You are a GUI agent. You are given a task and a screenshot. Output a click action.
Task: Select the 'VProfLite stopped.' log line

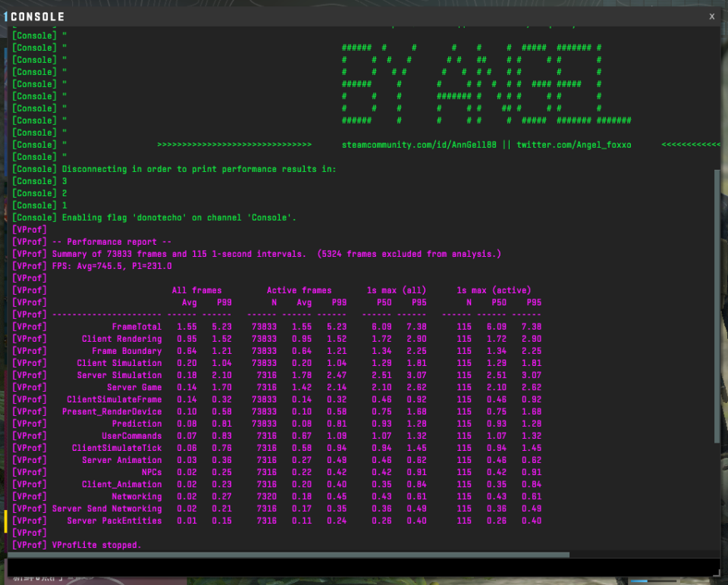click(x=96, y=545)
